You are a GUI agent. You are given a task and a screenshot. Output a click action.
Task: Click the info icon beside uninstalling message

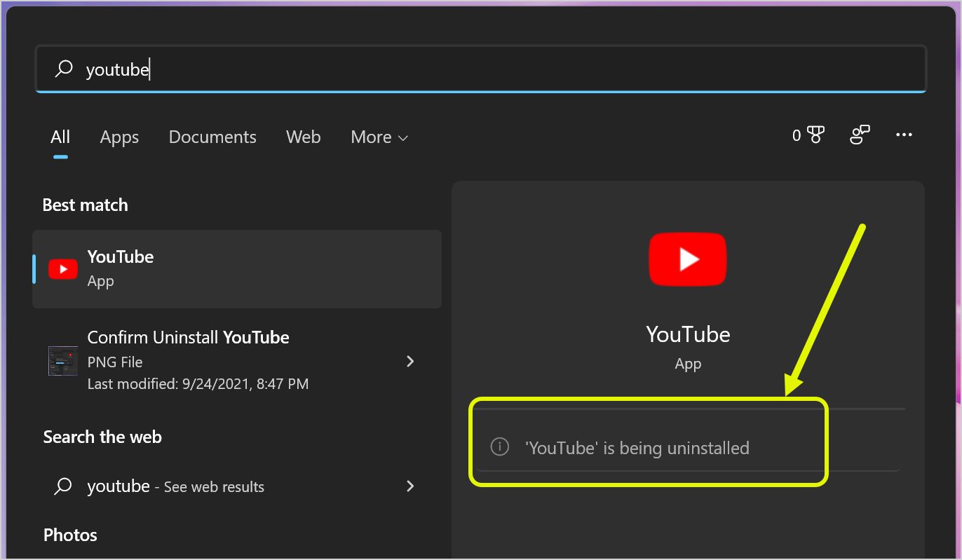(499, 447)
